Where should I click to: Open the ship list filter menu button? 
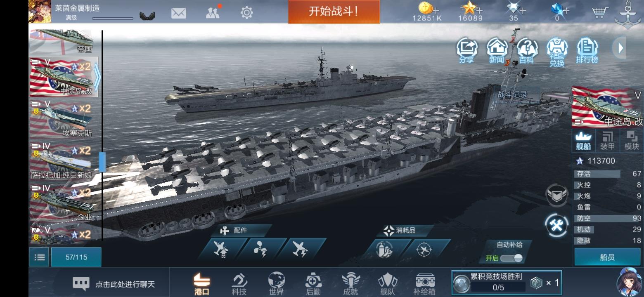39,257
